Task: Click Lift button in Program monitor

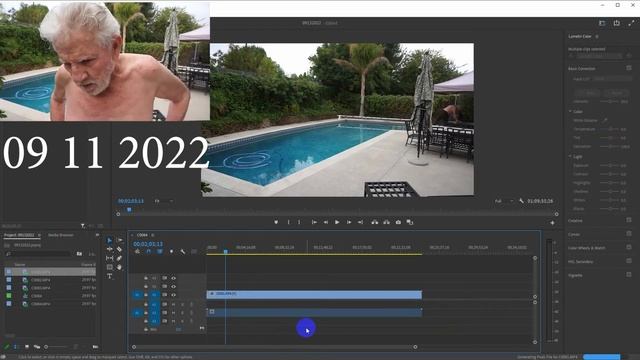Action: tap(374, 222)
